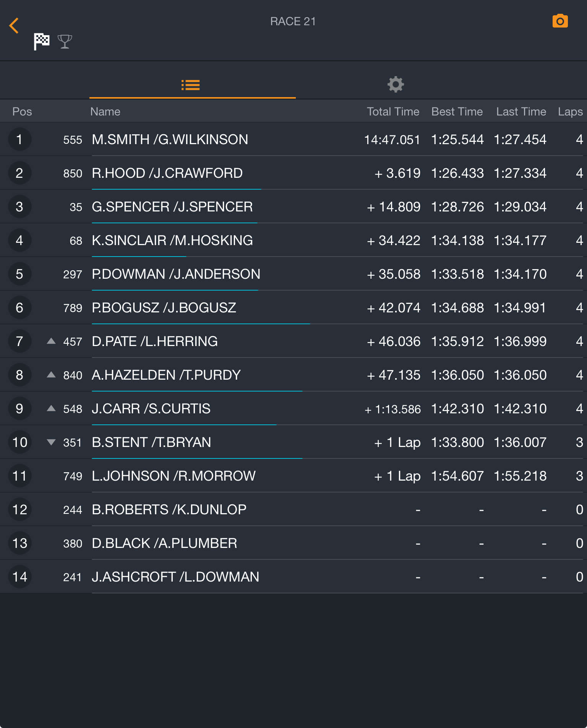Click the Total Time column header
Viewport: 587px width, 728px height.
pyautogui.click(x=393, y=112)
